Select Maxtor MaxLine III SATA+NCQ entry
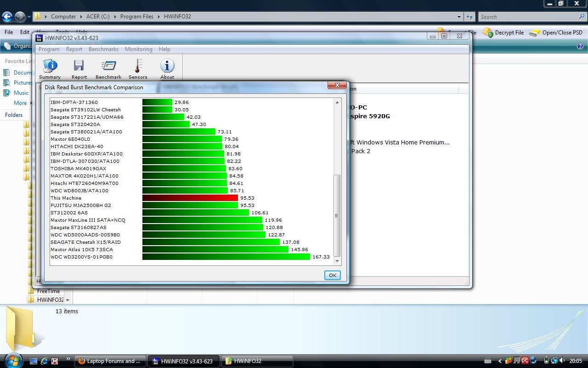Screen dimensions: 588x368 88,220
